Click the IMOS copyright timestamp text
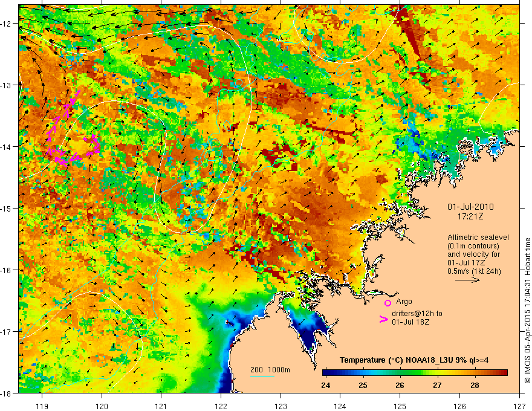Screen dimensions: 532x411 (x=527, y=311)
